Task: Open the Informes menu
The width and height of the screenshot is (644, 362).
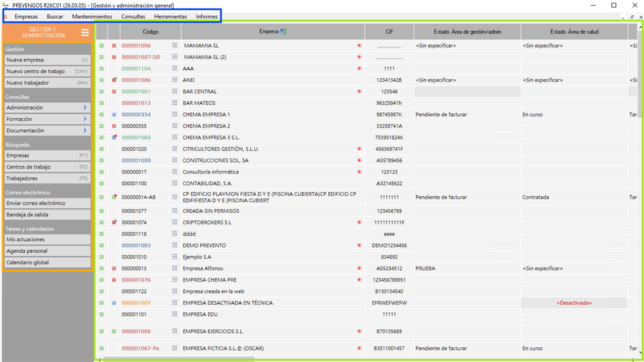Action: 207,16
